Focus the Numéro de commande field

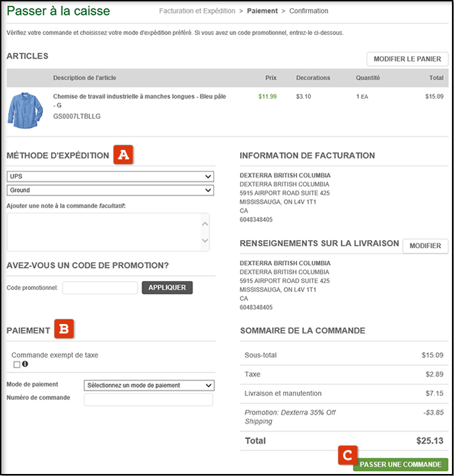point(148,400)
